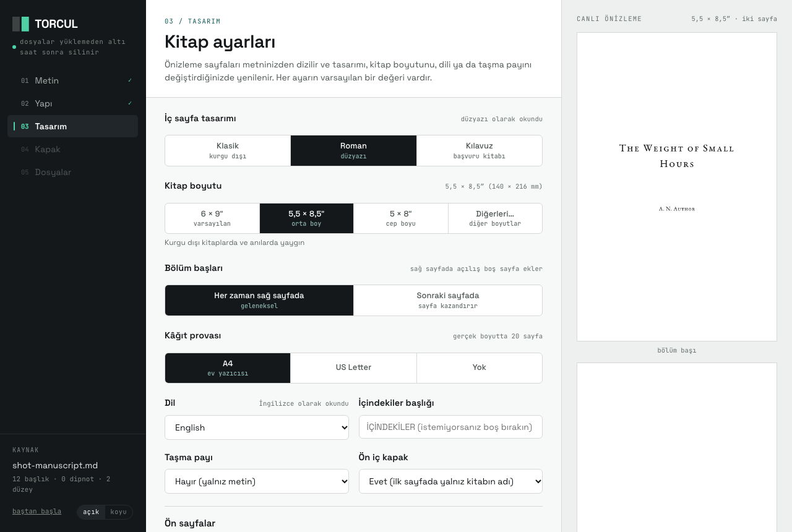Screen dimensions: 792x532
Task: Click the second preview page below bölüm başı
Action: point(677,447)
